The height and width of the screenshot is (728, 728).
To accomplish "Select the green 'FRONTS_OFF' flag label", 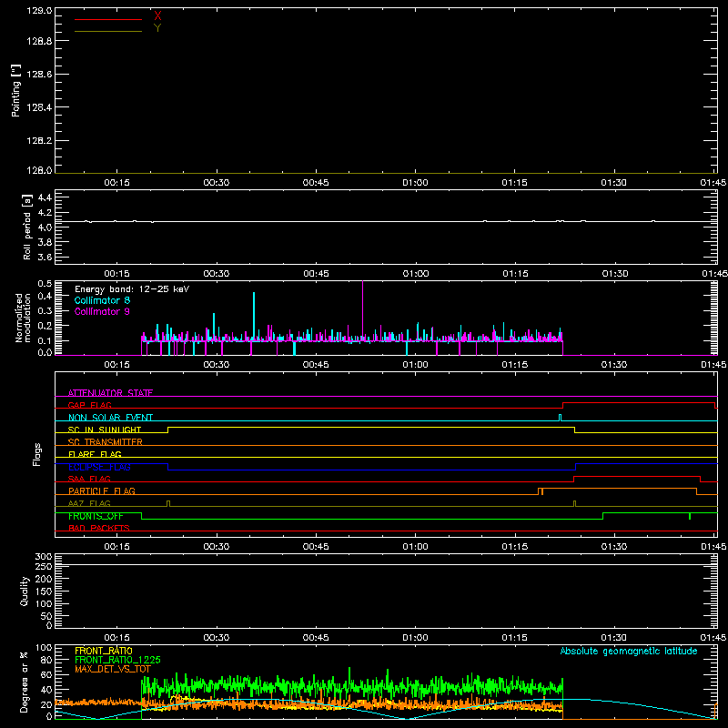I will coord(96,516).
